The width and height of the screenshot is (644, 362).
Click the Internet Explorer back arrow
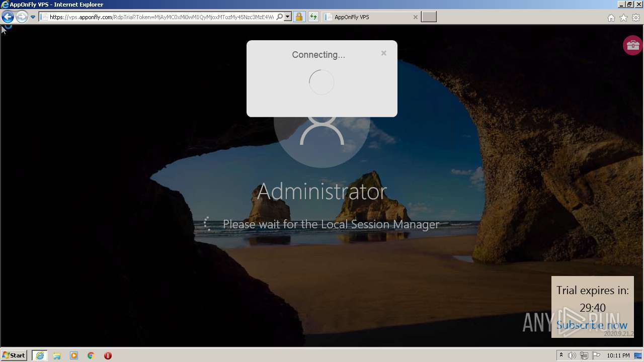click(8, 17)
